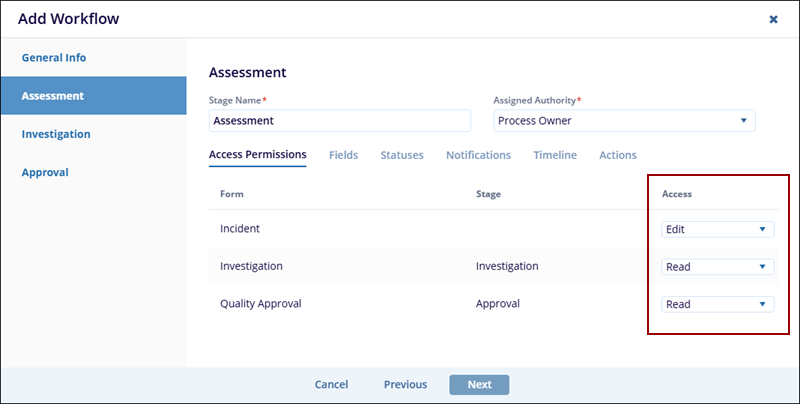Viewport: 800px width, 404px height.
Task: Switch to the Fields tab
Action: click(343, 155)
